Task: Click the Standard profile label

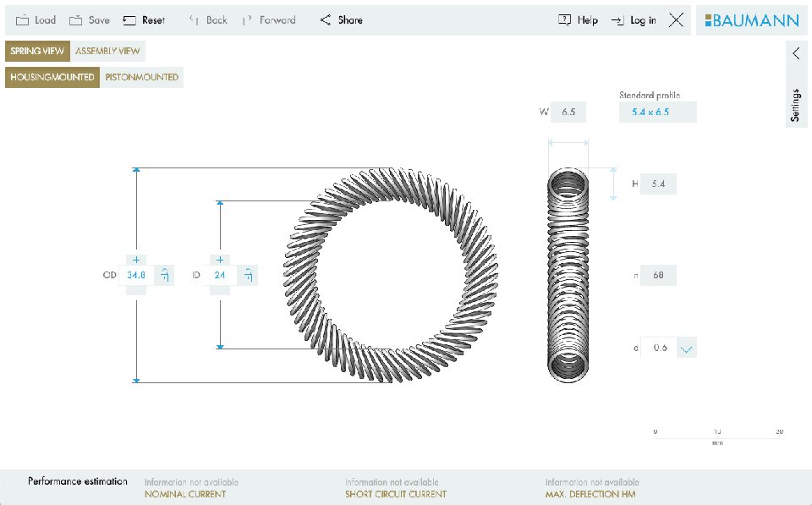Action: [x=650, y=95]
